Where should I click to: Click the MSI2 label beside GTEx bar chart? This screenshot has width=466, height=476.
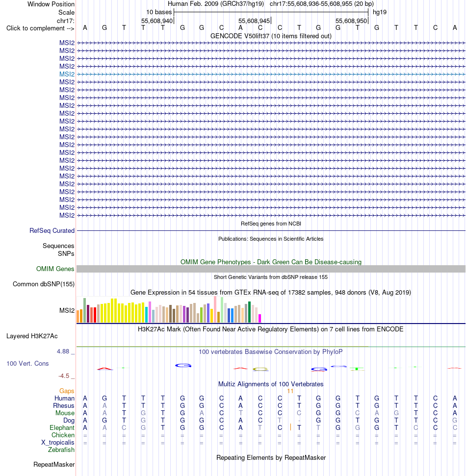click(67, 311)
